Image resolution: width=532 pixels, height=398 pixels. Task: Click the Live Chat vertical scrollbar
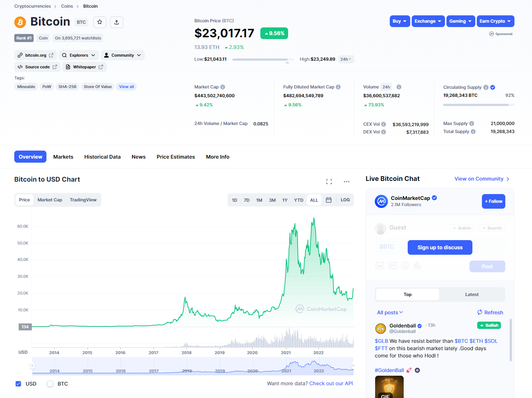click(x=511, y=340)
